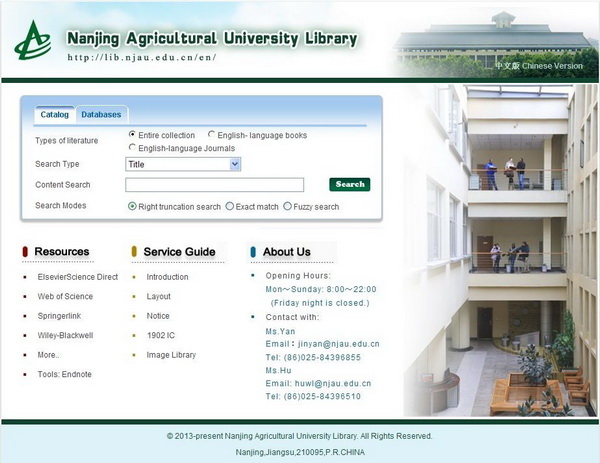The height and width of the screenshot is (463, 600).
Task: Select the Exact match search mode
Action: pos(230,206)
